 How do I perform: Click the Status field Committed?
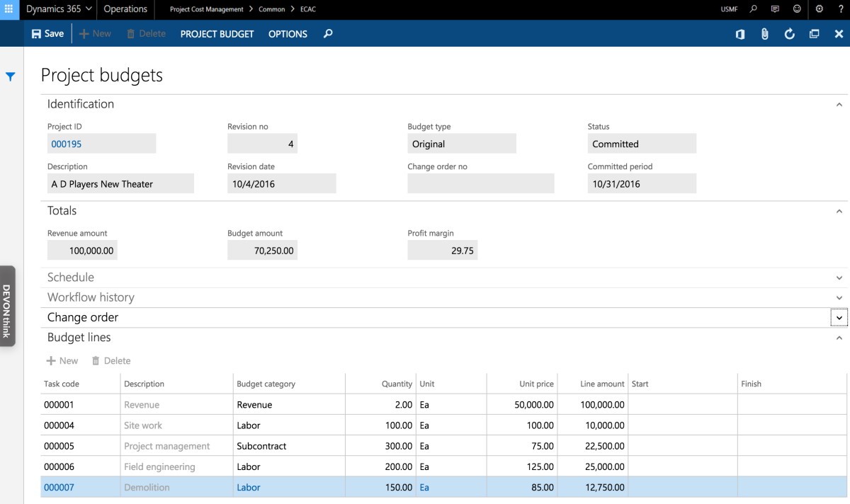click(x=642, y=144)
